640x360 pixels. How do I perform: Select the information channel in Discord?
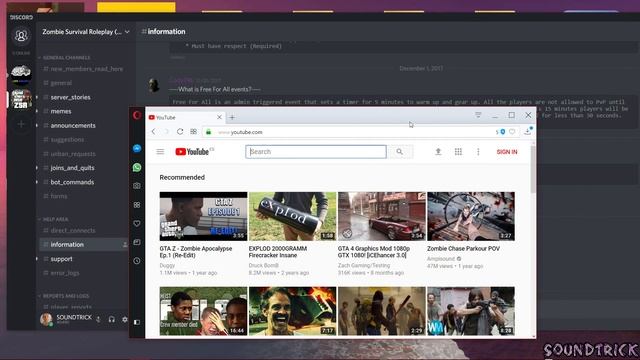click(x=84, y=244)
